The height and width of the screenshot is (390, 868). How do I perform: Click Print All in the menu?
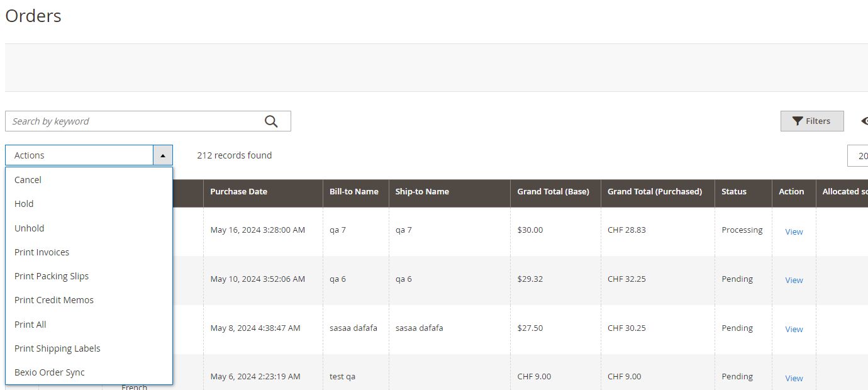pos(30,325)
